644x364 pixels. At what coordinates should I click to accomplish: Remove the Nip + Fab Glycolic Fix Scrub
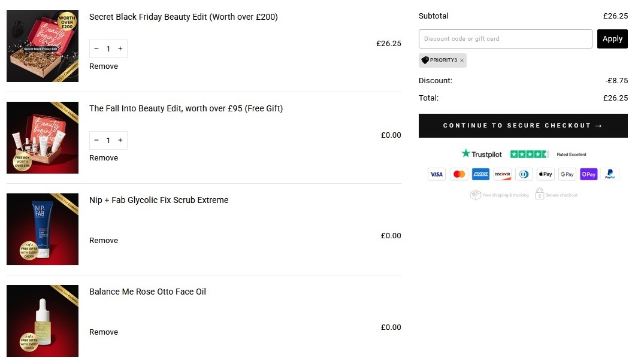pos(103,240)
